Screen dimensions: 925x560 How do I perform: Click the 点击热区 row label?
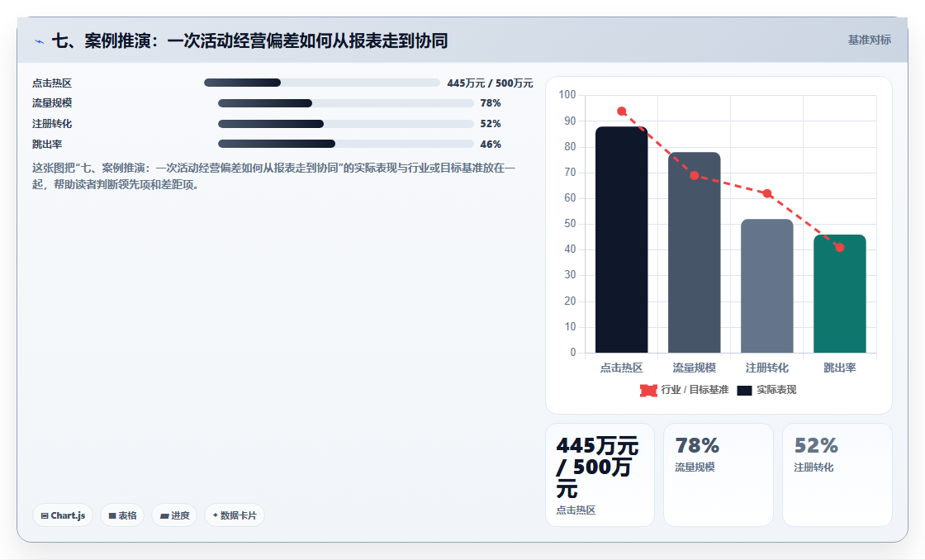point(52,83)
